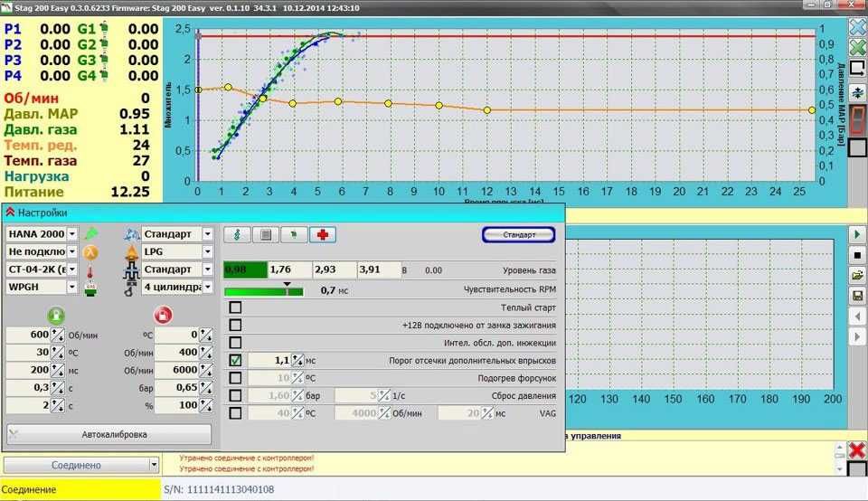Enable the Теплый старт checkbox
The width and height of the screenshot is (868, 501).
235,307
